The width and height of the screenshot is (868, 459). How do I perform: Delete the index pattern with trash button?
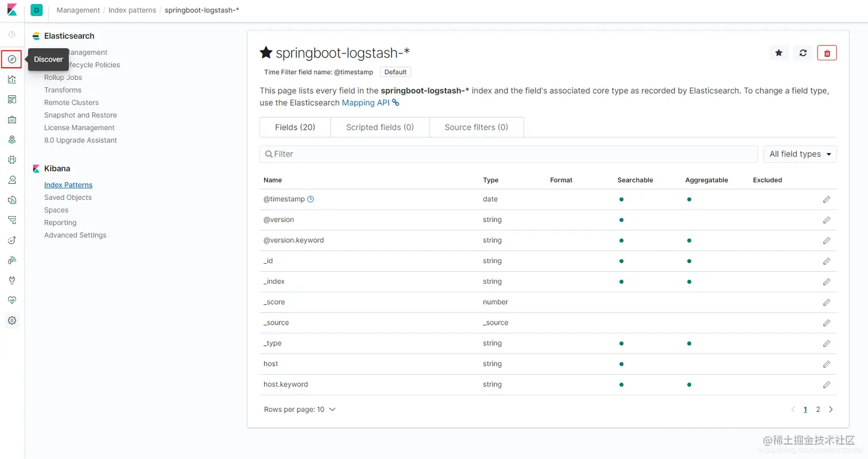coord(827,53)
